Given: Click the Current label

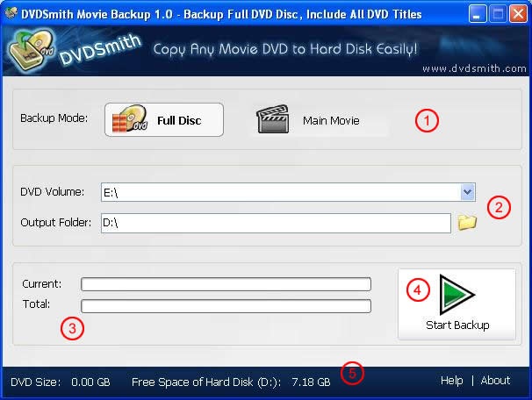Looking at the screenshot, I should (x=42, y=283).
